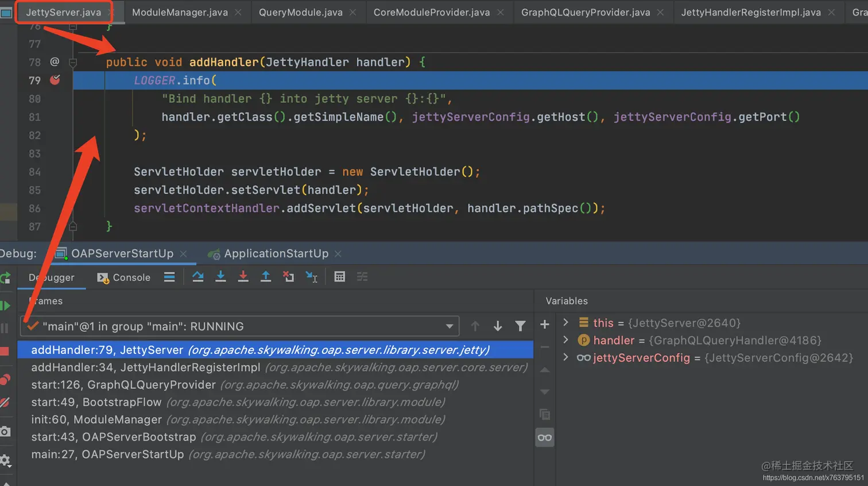Click line number 84 in the gutter
The image size is (868, 486).
point(34,172)
